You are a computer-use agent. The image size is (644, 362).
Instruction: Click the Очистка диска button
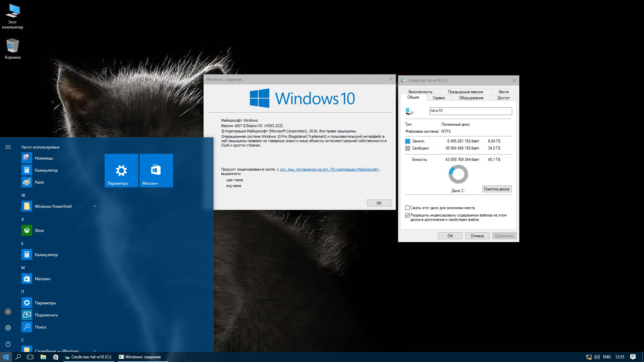pyautogui.click(x=496, y=189)
